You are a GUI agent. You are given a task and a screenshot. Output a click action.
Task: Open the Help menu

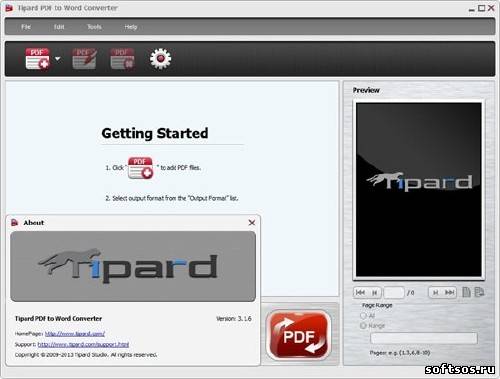[131, 27]
